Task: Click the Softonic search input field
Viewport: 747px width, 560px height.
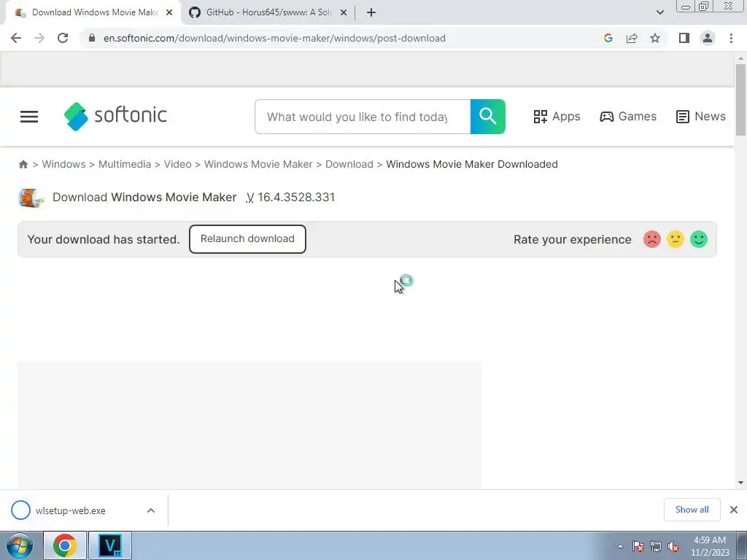Action: click(363, 117)
